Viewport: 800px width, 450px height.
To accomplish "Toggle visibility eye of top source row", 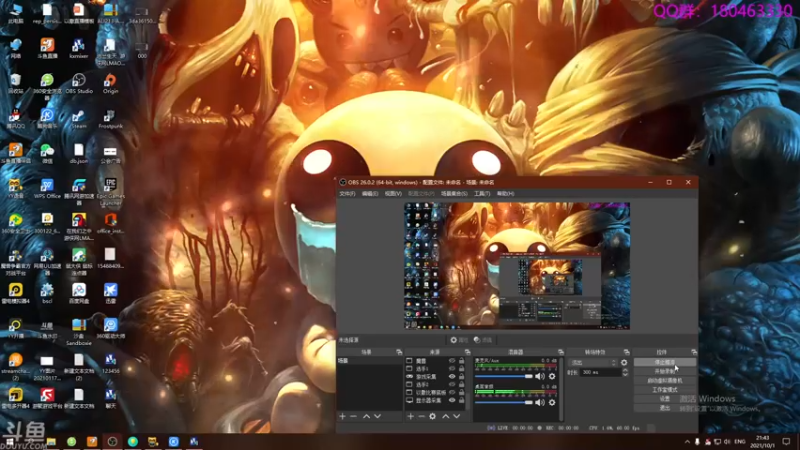I will click(x=452, y=361).
